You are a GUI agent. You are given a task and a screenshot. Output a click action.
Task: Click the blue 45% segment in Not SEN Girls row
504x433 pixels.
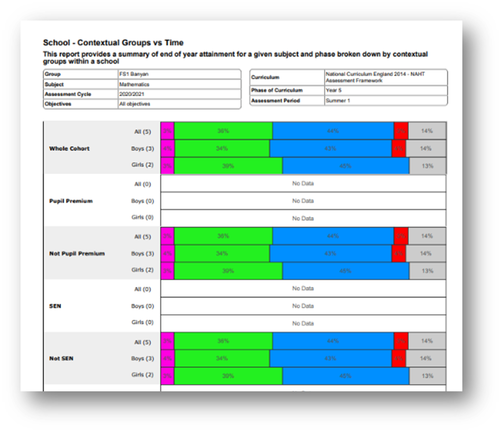tap(346, 376)
